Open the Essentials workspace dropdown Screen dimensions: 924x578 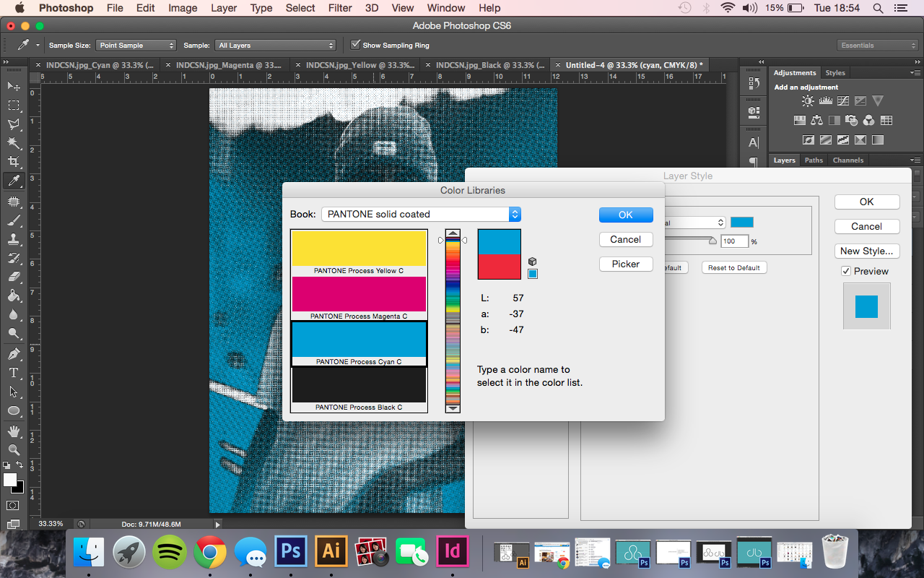click(x=879, y=46)
